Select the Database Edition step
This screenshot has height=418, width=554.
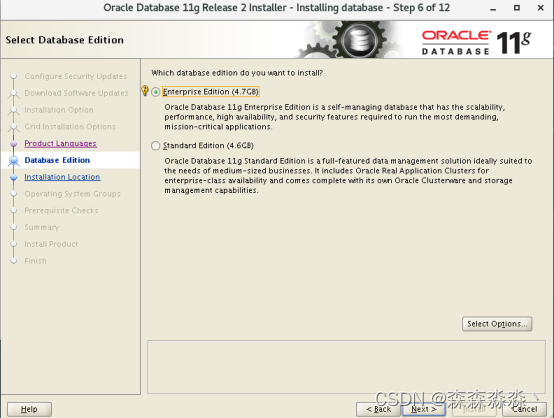[x=57, y=160]
